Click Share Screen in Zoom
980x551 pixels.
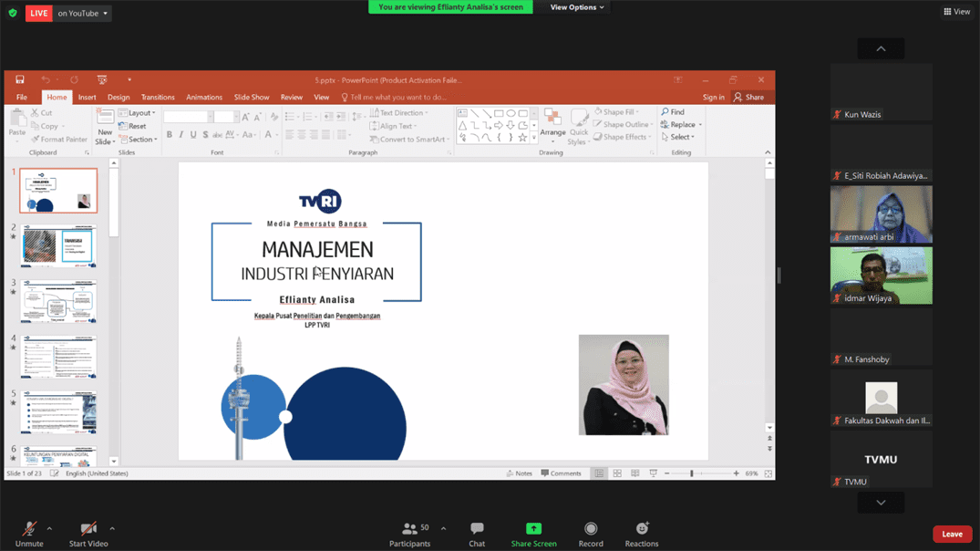[x=533, y=535]
